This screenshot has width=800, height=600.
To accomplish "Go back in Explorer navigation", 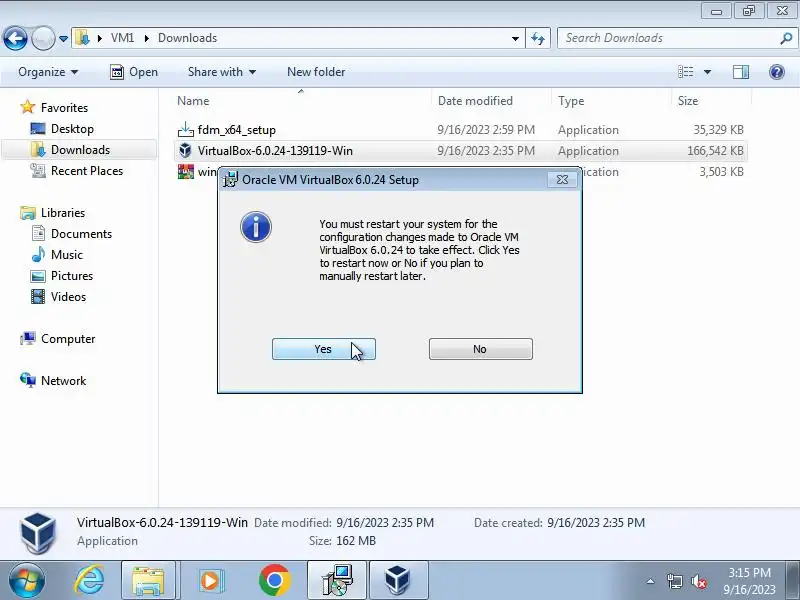I will 15,38.
